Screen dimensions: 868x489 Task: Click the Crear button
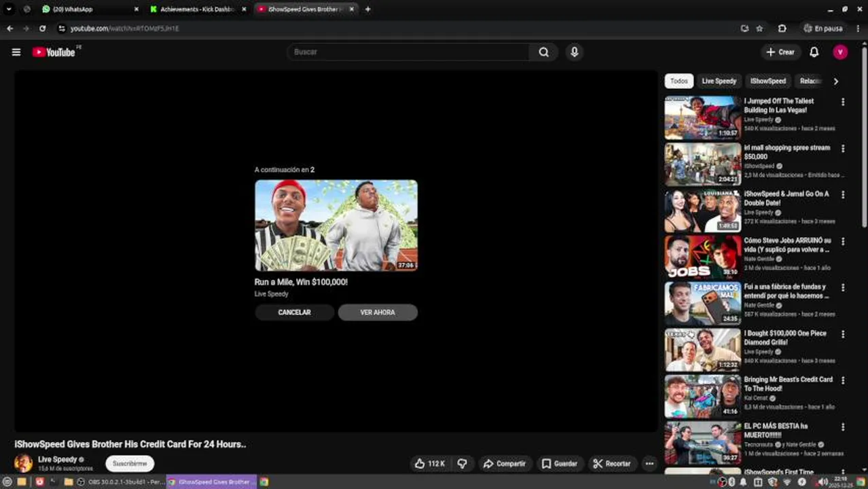pos(780,52)
